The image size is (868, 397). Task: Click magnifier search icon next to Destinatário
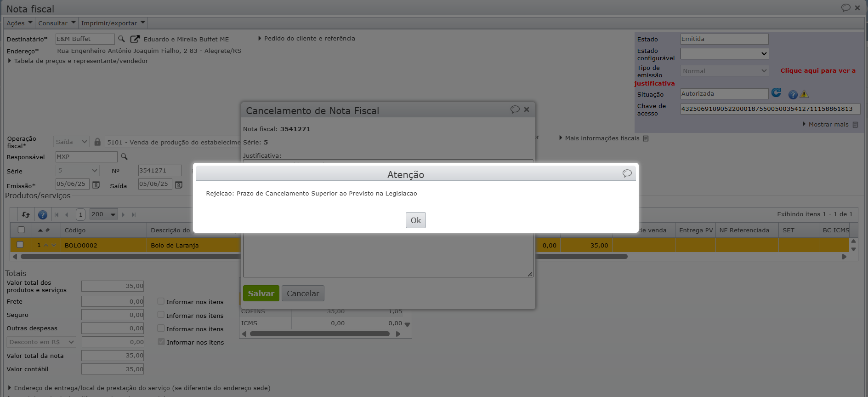pos(121,39)
